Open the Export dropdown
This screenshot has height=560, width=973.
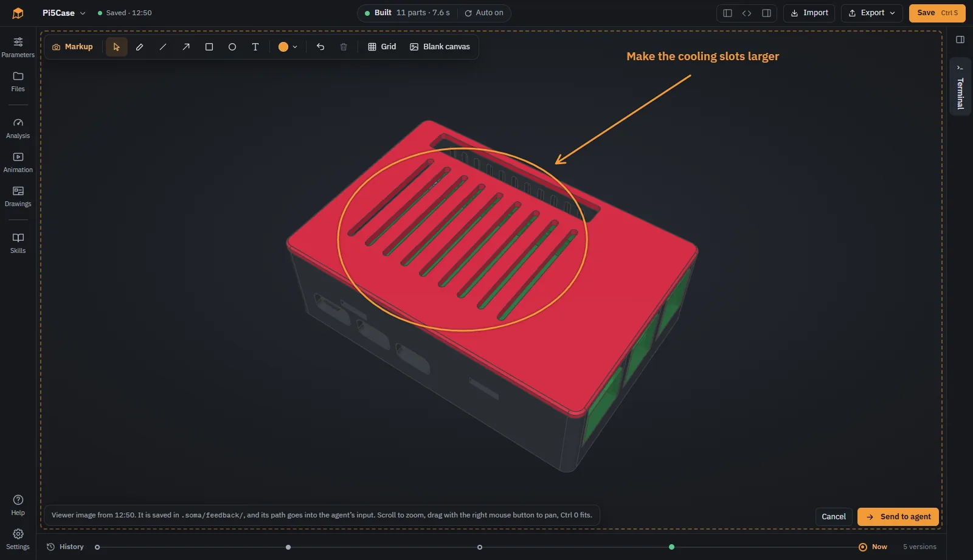point(871,13)
